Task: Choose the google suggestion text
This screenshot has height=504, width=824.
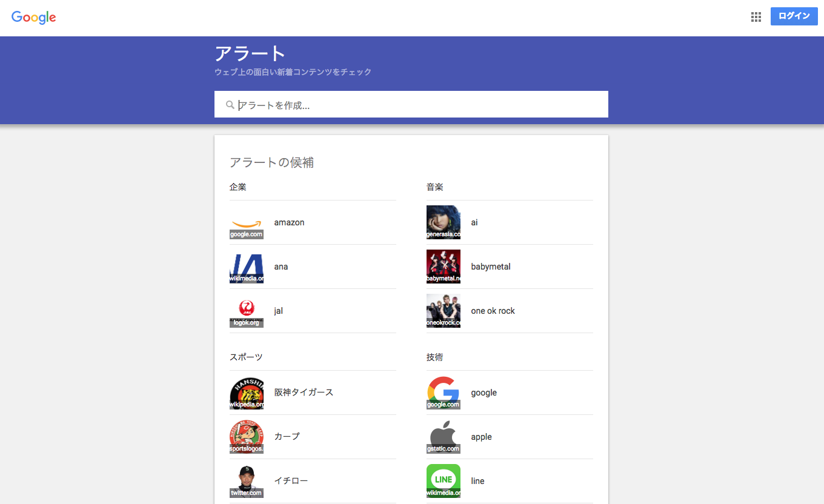Action: click(x=484, y=393)
